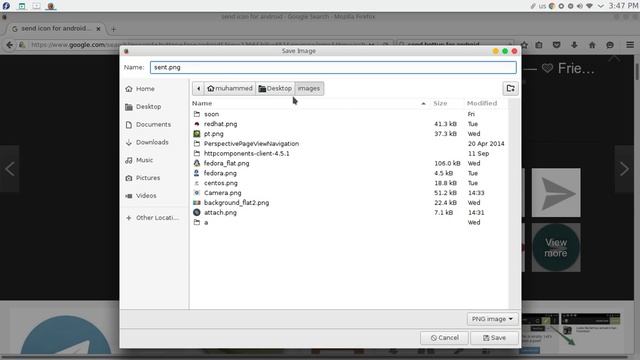Open Downloads in the sidebar

coord(147,142)
